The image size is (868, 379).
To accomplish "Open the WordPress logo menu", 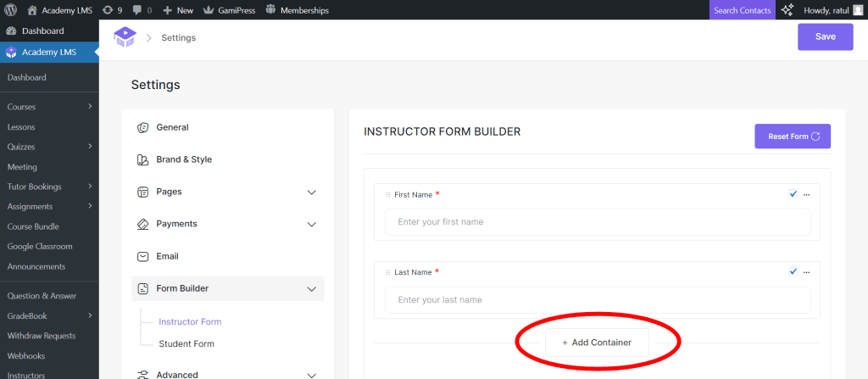I will (10, 10).
